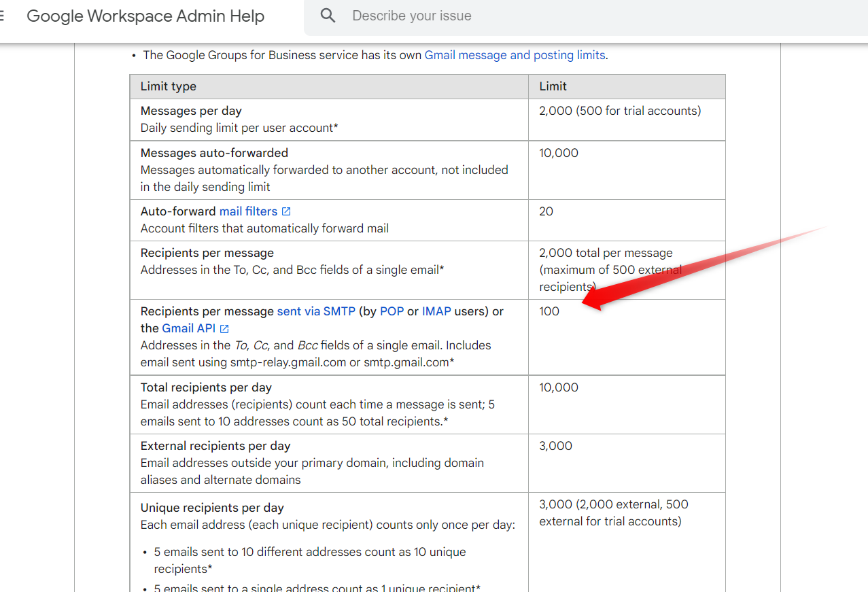Screen dimensions: 868x592
Task: Click the Unique recipients per day row title
Action: [x=212, y=508]
